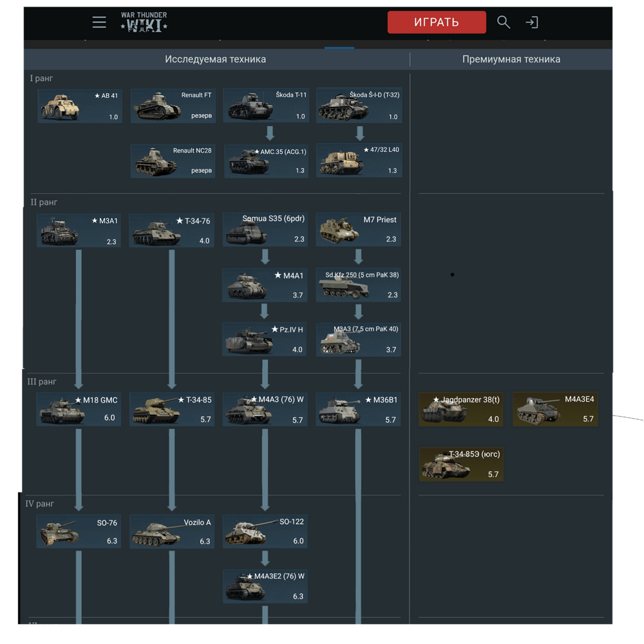Open the M7 Priest vehicle card
Image resolution: width=644 pixels, height=644 pixels.
(x=358, y=229)
